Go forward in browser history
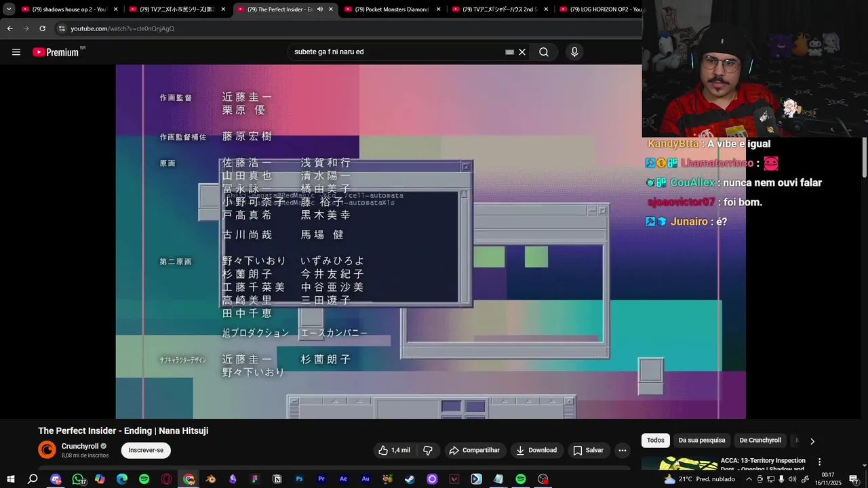Screen dimensions: 868x488 tap(26, 28)
